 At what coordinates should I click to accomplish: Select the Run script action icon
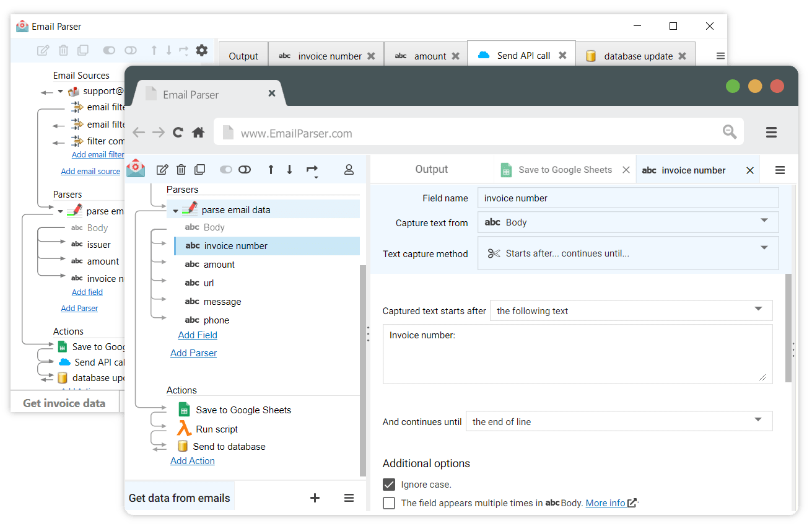click(185, 428)
